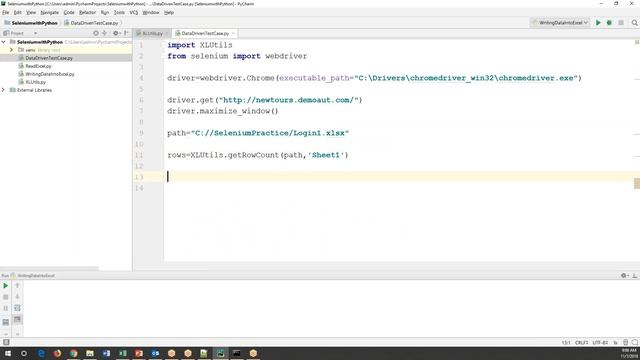Screen dimensions: 640x360
Task: Select DataDrivenTestCase.py in project tree
Action: [x=49, y=58]
